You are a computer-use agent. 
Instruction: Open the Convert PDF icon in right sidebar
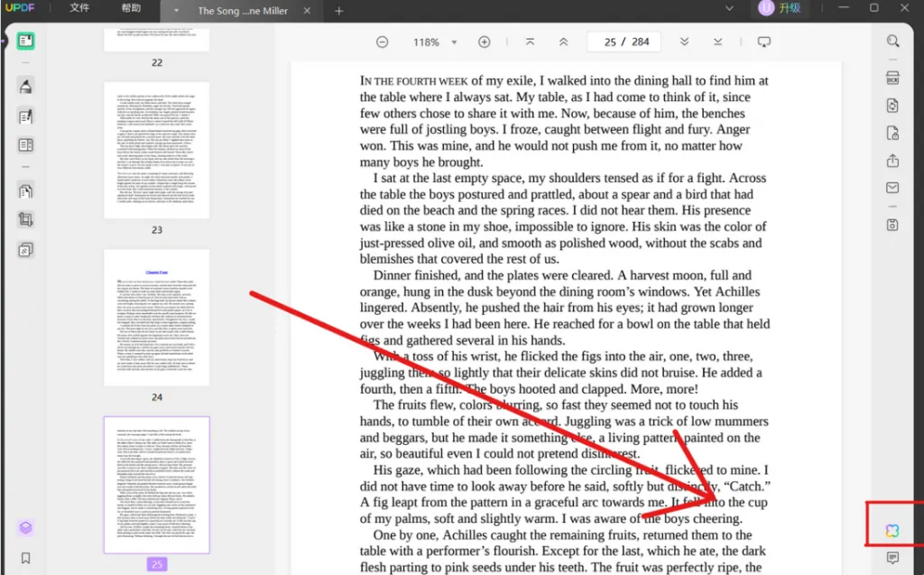[892, 106]
